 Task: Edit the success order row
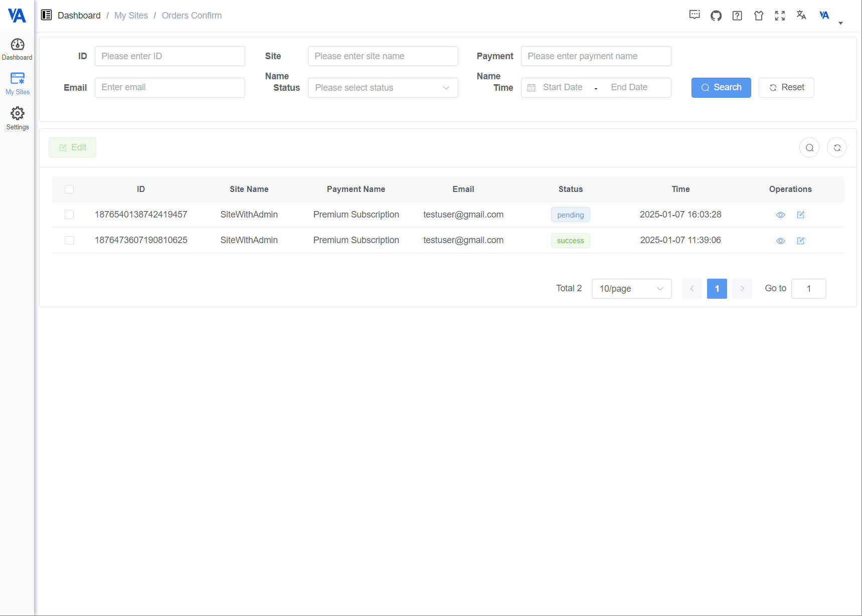click(800, 241)
